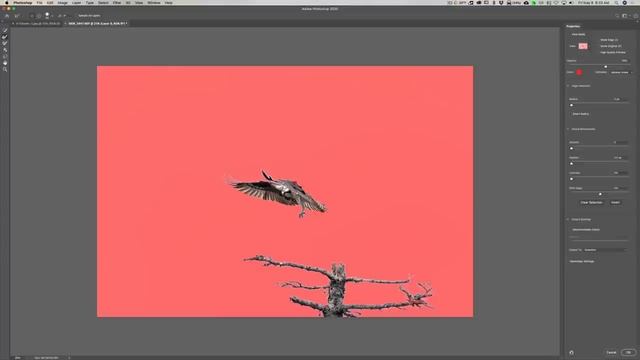The width and height of the screenshot is (640, 360).
Task: Open the Indicates dropdown
Action: pyautogui.click(x=620, y=72)
